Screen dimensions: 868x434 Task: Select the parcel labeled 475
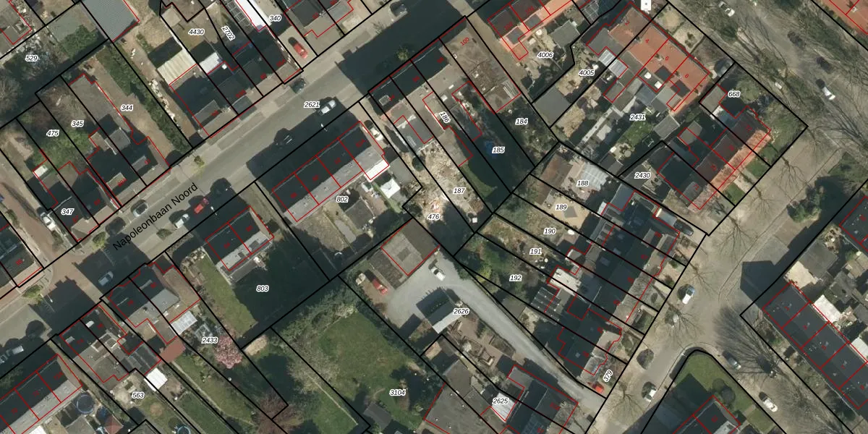pos(52,134)
